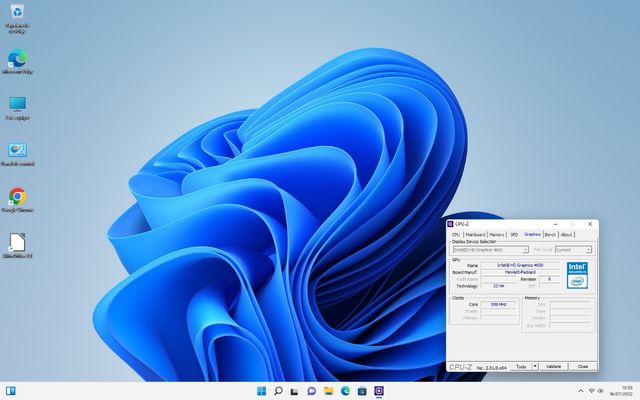Open Google Chrome desktop shortcut
Viewport: 640px width, 400px height.
point(17,196)
